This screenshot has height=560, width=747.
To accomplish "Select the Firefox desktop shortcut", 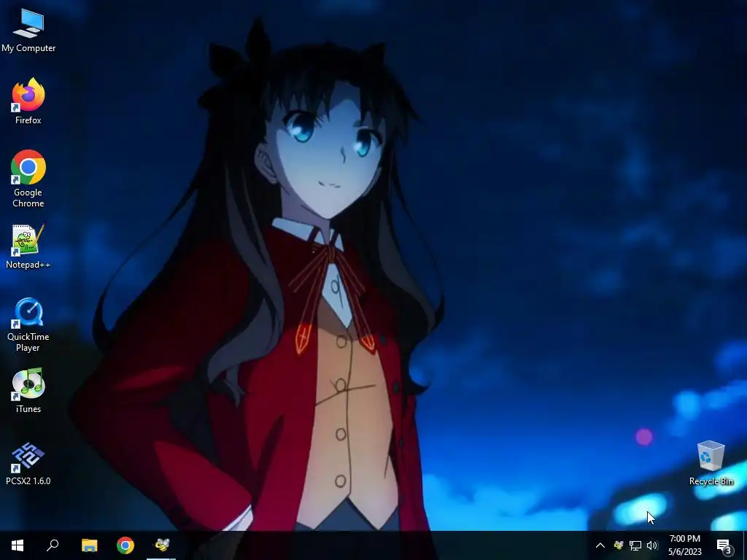I will (x=28, y=101).
